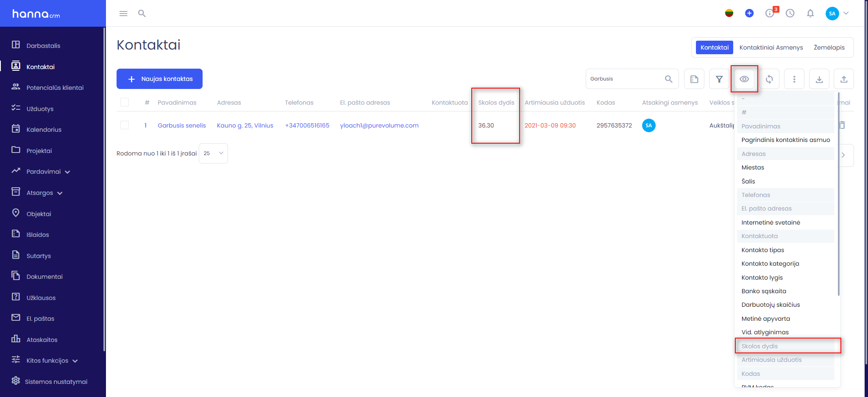Screen dimensions: 868x397
Task: Click the global search magnifier in the top bar
Action: tap(142, 14)
